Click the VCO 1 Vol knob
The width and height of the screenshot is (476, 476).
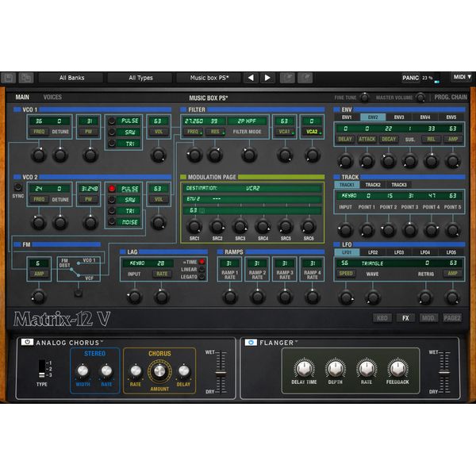(x=158, y=155)
